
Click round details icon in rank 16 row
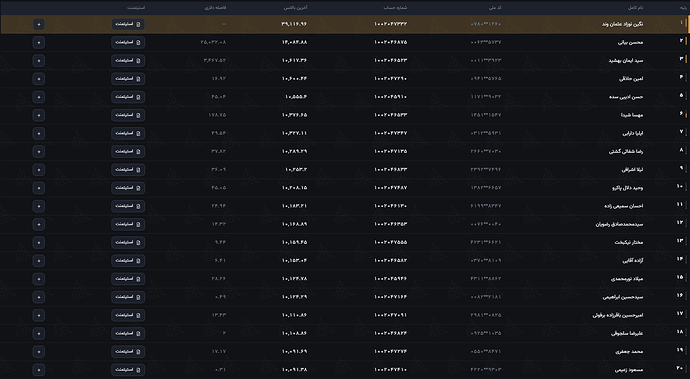click(x=39, y=297)
